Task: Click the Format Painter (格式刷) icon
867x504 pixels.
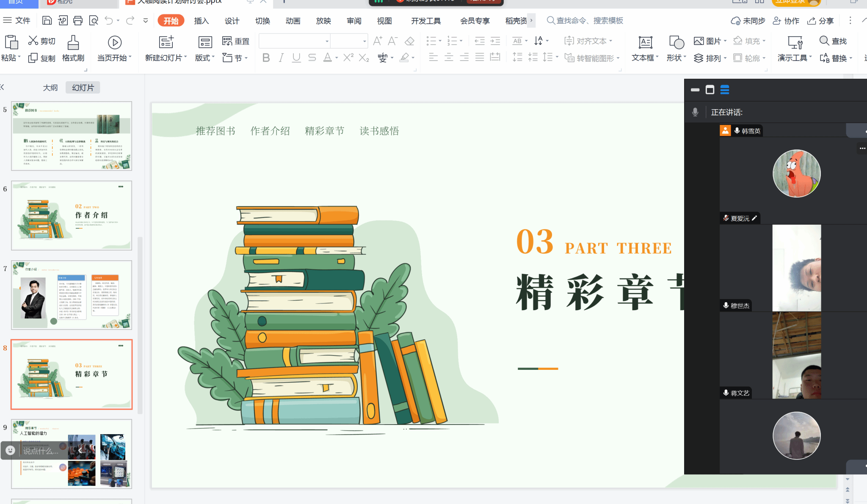Action: 73,43
